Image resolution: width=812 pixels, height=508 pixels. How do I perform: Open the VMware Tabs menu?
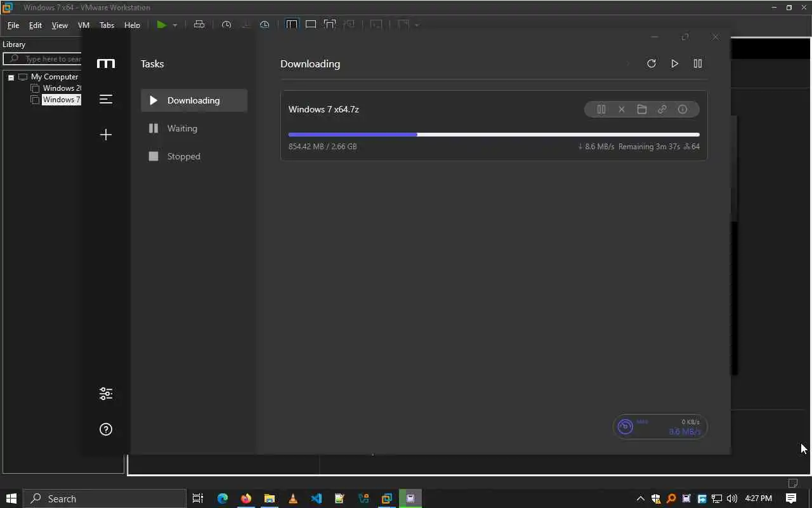(x=107, y=25)
